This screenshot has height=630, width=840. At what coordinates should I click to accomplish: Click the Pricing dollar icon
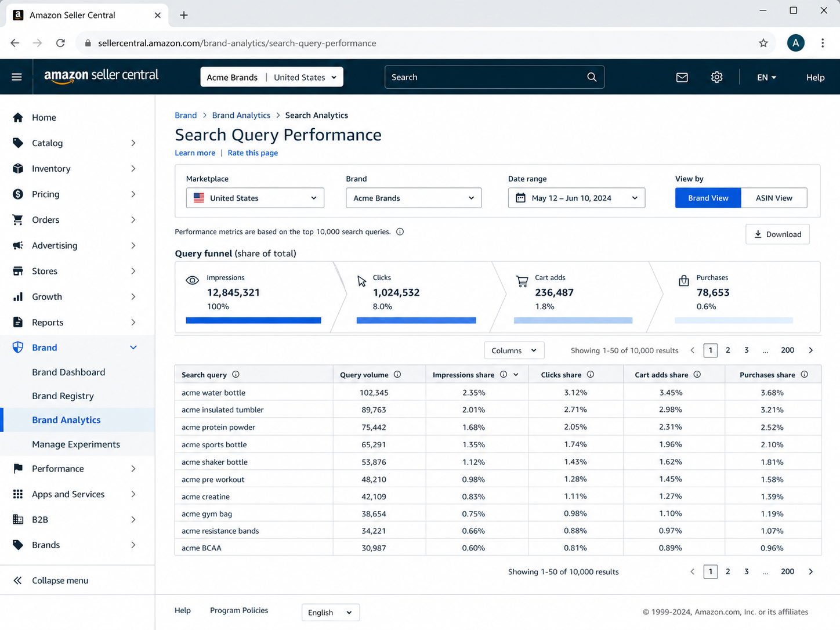tap(18, 194)
